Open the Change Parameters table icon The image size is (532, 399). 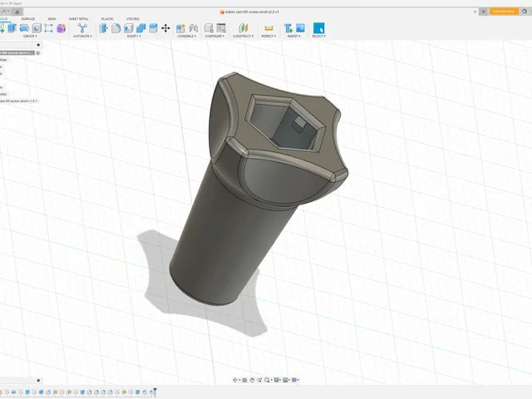[221, 28]
